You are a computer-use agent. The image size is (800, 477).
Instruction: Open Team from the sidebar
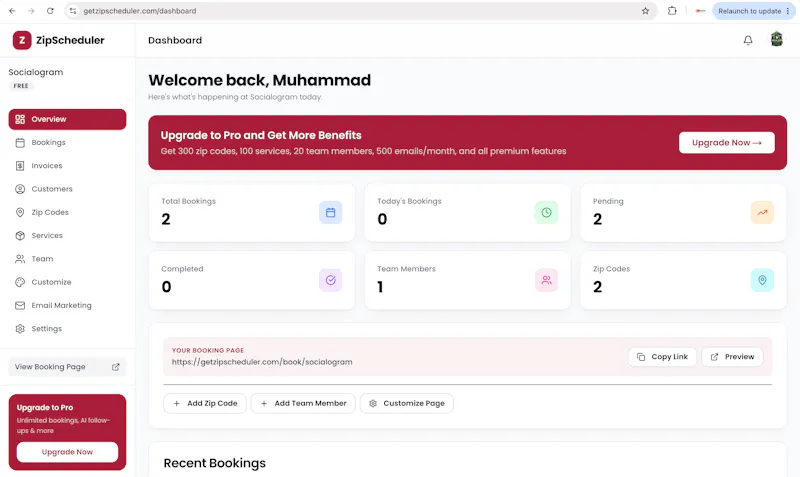pyautogui.click(x=67, y=259)
